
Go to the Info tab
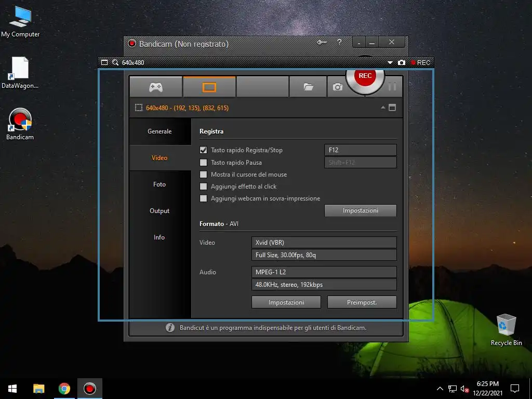160,237
